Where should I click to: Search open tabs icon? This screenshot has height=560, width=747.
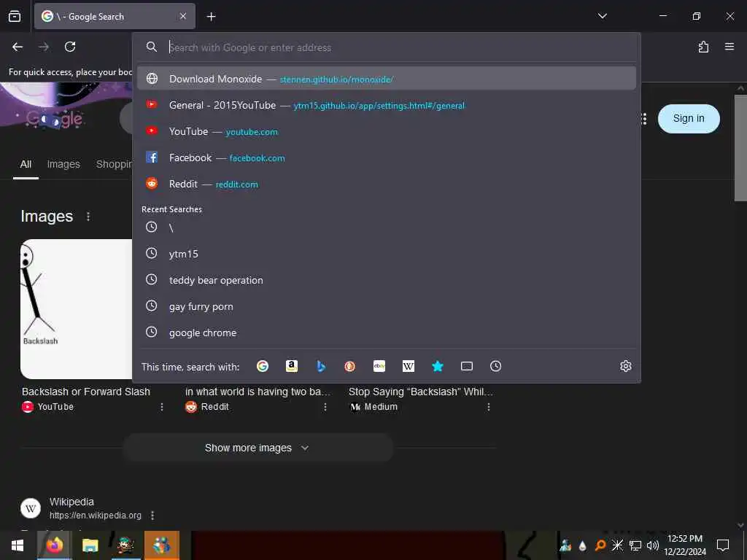tap(467, 366)
